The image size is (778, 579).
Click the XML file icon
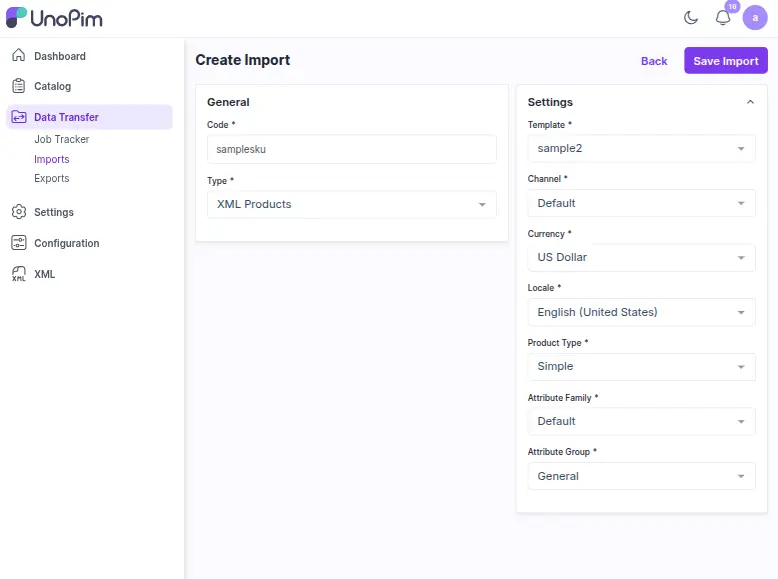(x=18, y=274)
